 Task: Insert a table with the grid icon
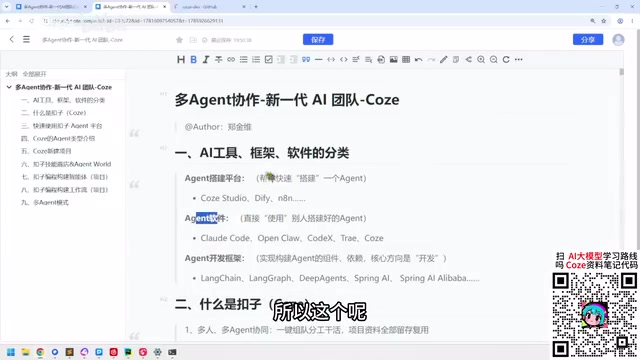click(x=406, y=60)
